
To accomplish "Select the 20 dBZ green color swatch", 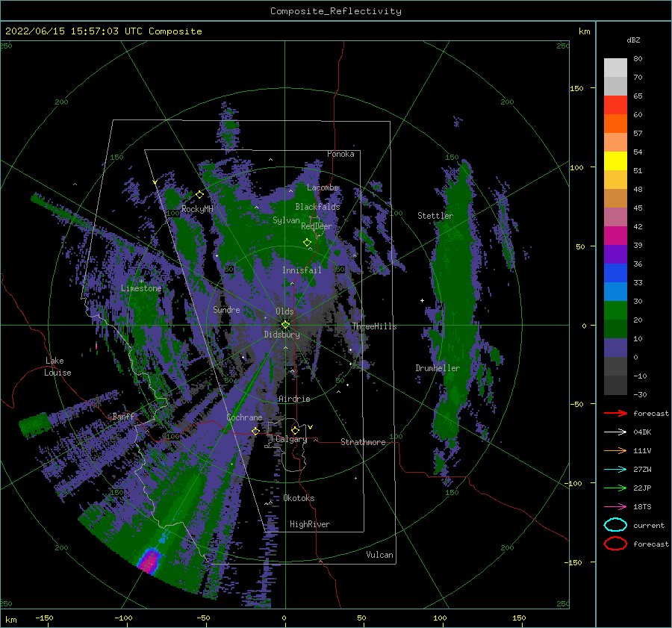I will [x=615, y=311].
